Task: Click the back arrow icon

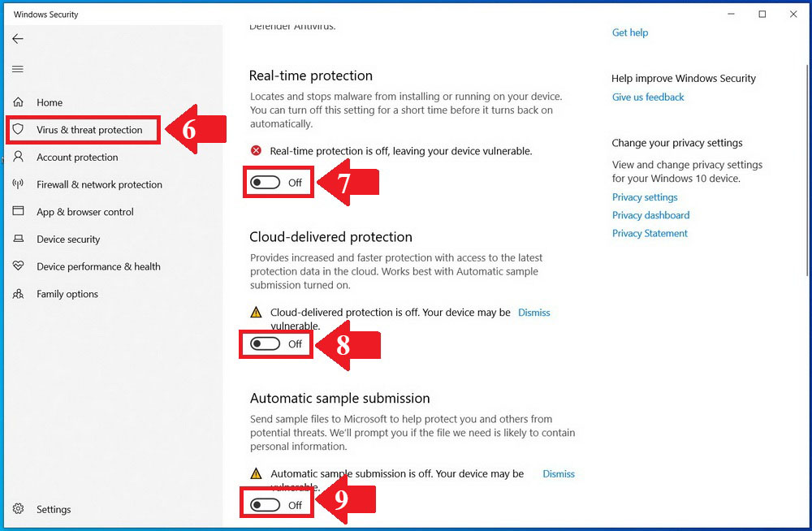Action: click(x=18, y=39)
